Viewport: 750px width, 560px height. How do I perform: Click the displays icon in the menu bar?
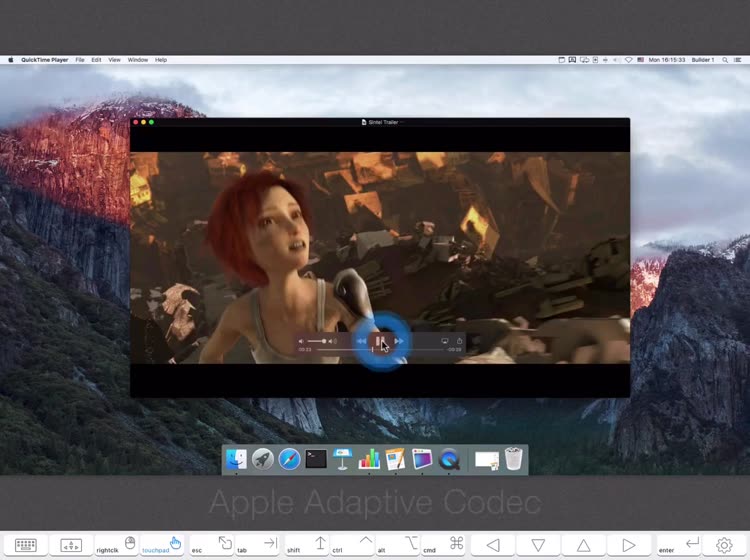584,60
